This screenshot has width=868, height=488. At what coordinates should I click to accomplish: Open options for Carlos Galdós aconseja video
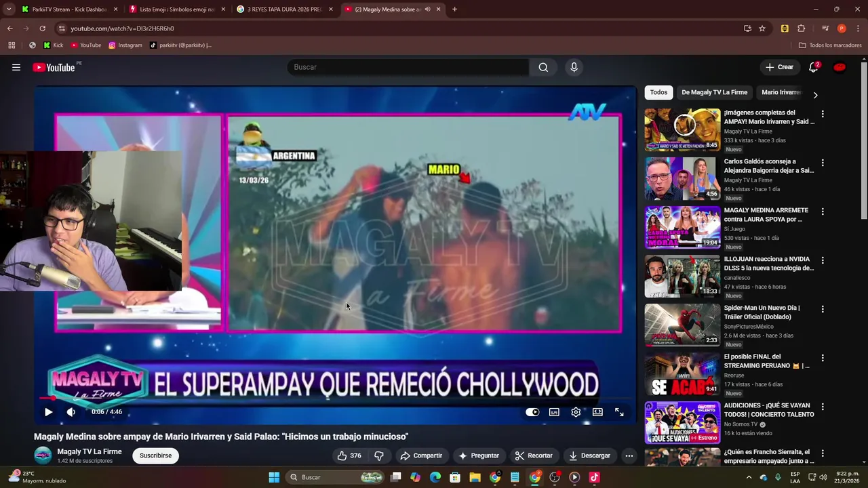(x=823, y=163)
